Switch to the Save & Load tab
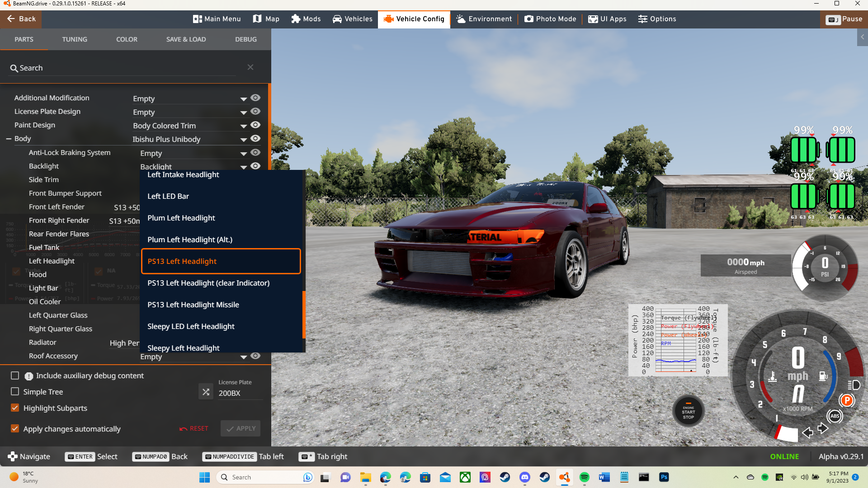 point(186,39)
